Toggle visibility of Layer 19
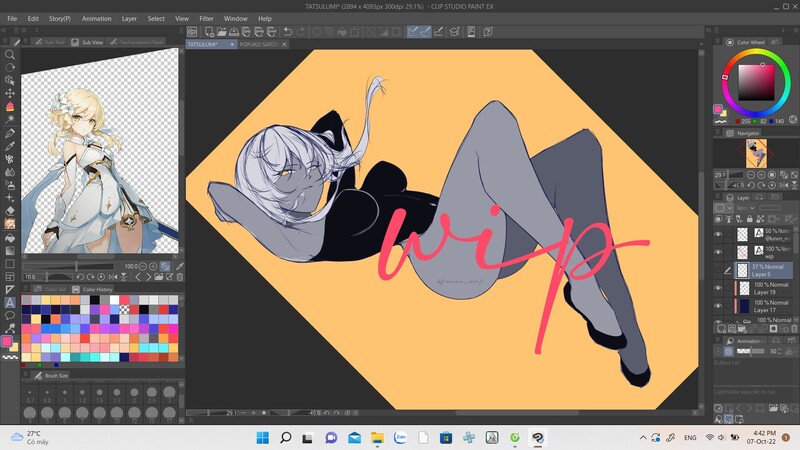This screenshot has height=450, width=800. 718,288
